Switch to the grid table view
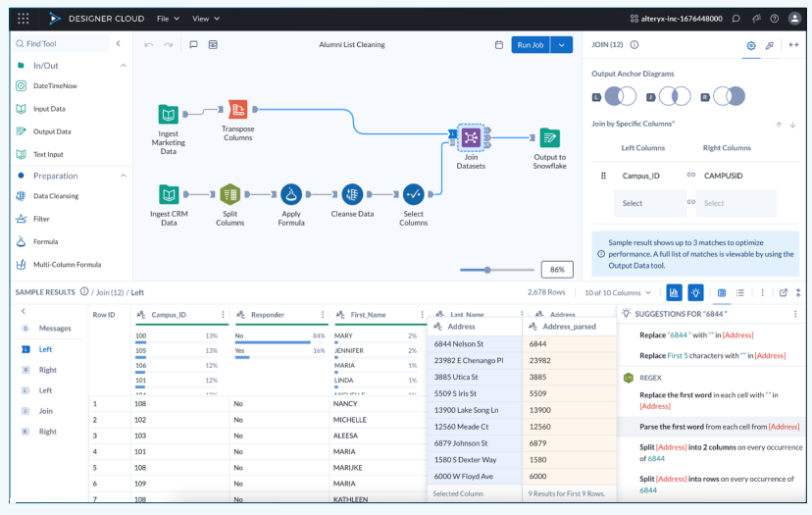Image resolution: width=812 pixels, height=515 pixels. pyautogui.click(x=722, y=292)
